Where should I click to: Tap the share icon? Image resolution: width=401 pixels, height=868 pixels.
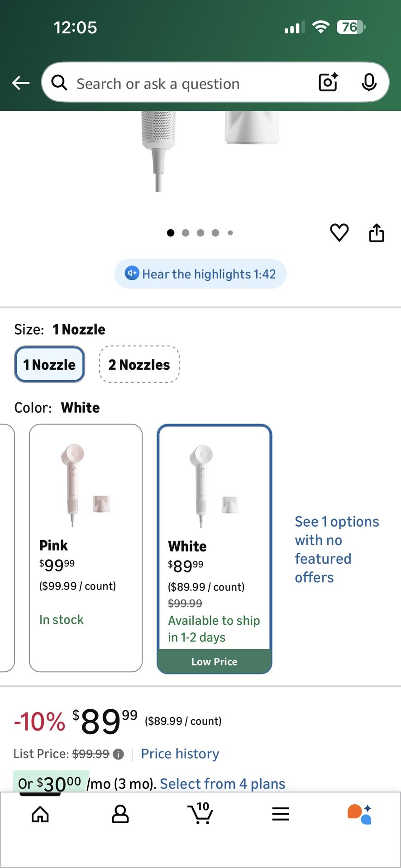[x=377, y=233]
